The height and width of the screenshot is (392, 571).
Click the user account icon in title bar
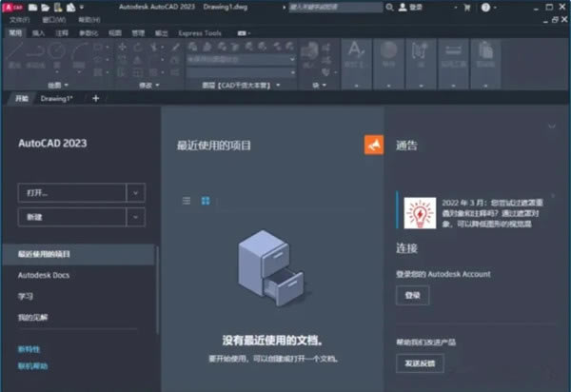pyautogui.click(x=402, y=7)
